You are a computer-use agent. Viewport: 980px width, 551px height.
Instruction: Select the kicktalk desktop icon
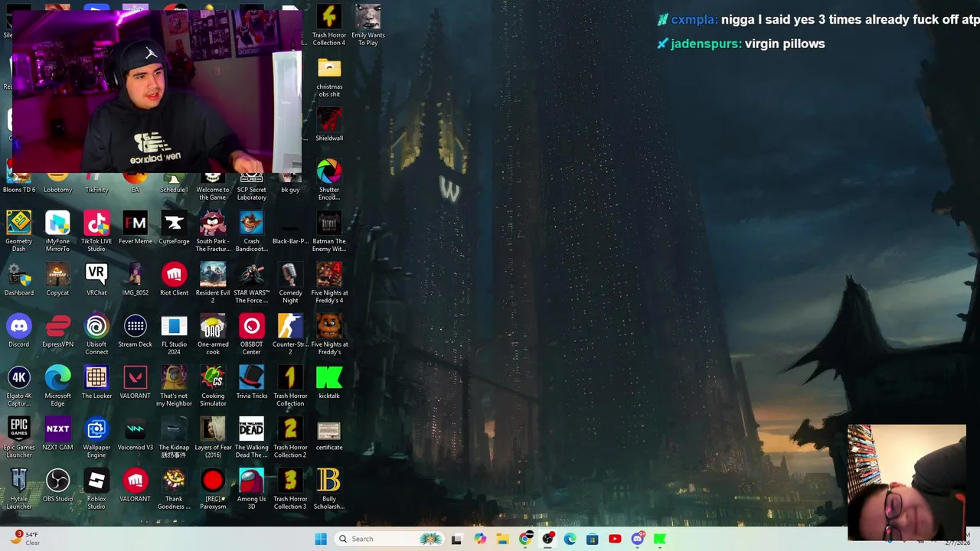[x=329, y=383]
